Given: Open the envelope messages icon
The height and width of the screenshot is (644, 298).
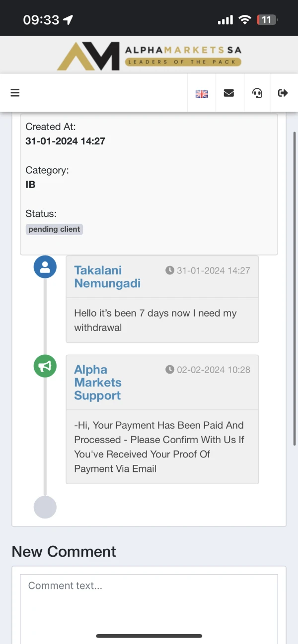Looking at the screenshot, I should tap(229, 93).
